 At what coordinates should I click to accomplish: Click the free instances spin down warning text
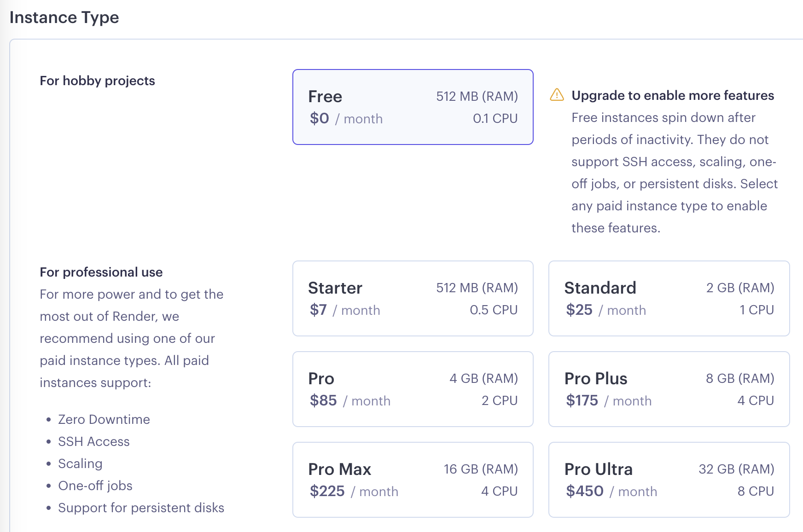tap(674, 173)
